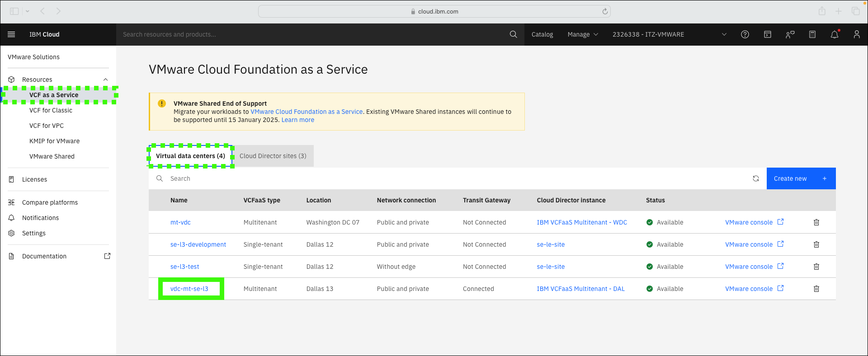The image size is (868, 356).
Task: Select VCF for VPC in sidebar
Action: [47, 126]
